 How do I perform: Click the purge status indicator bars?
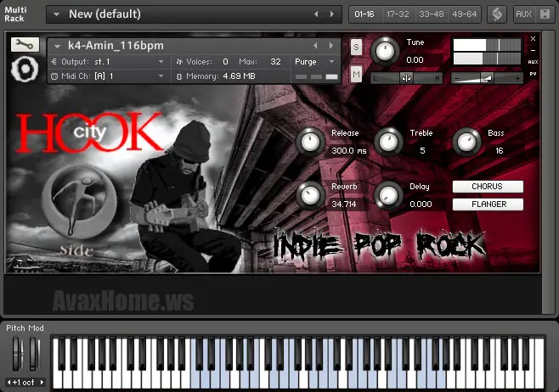coord(317,77)
